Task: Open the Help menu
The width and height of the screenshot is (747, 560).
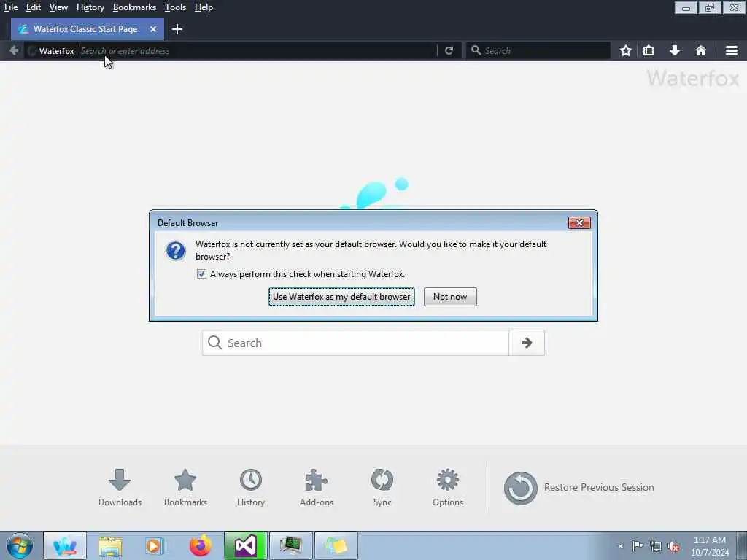Action: click(x=204, y=7)
